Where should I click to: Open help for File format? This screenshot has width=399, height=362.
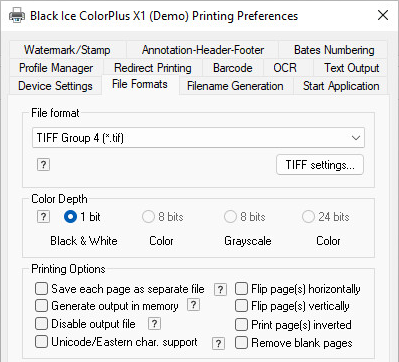[x=43, y=165]
